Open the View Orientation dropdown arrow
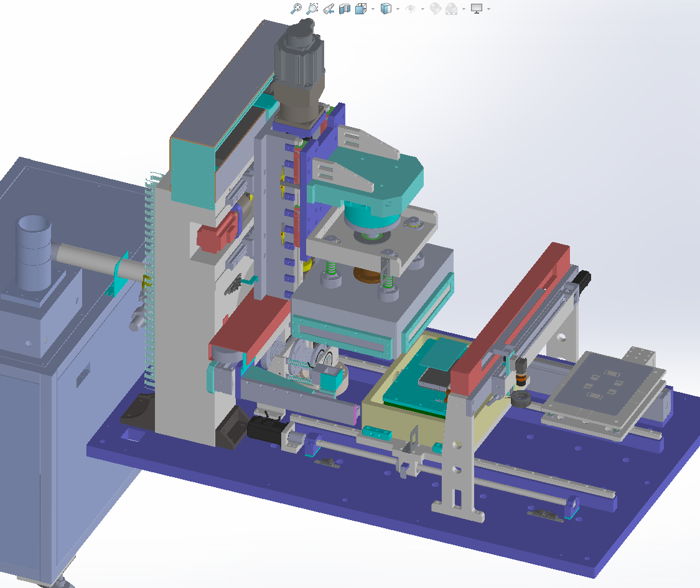 (373, 9)
